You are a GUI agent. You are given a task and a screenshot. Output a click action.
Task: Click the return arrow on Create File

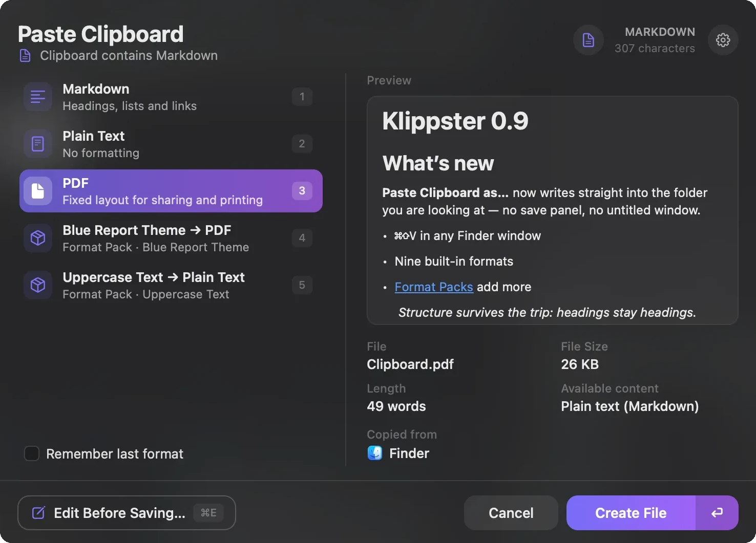[x=717, y=513]
